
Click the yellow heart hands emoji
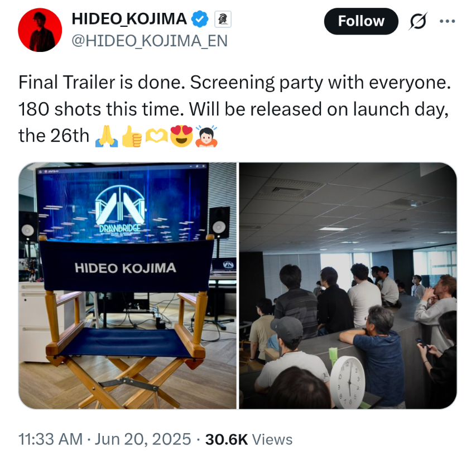(x=156, y=136)
